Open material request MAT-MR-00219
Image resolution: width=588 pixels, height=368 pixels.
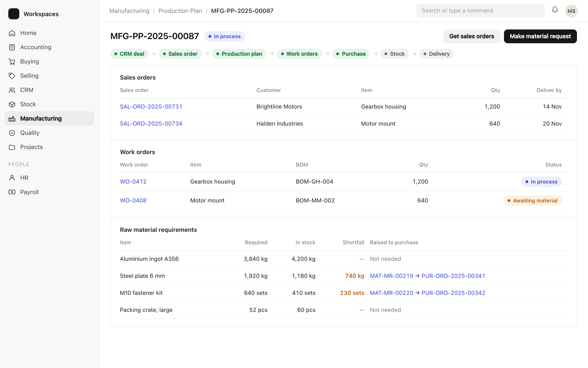coord(391,276)
